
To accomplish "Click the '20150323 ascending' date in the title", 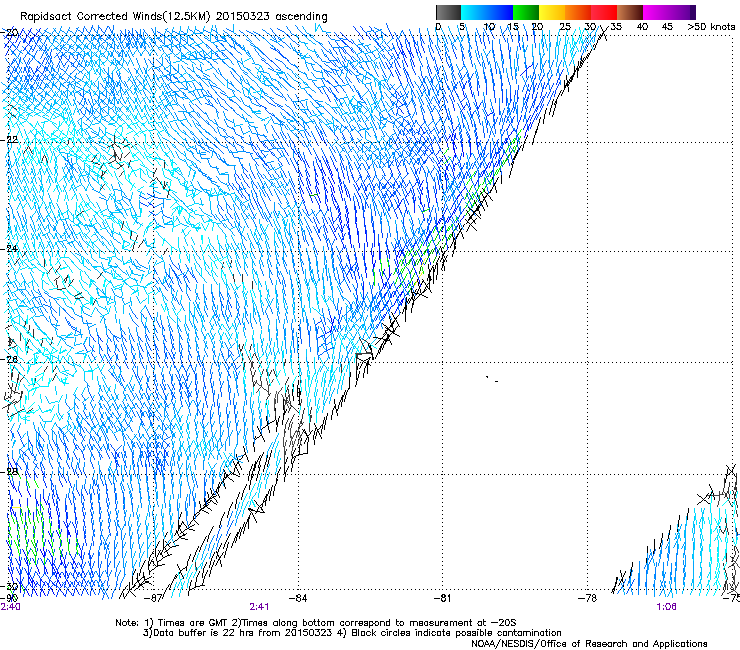I will (x=272, y=16).
